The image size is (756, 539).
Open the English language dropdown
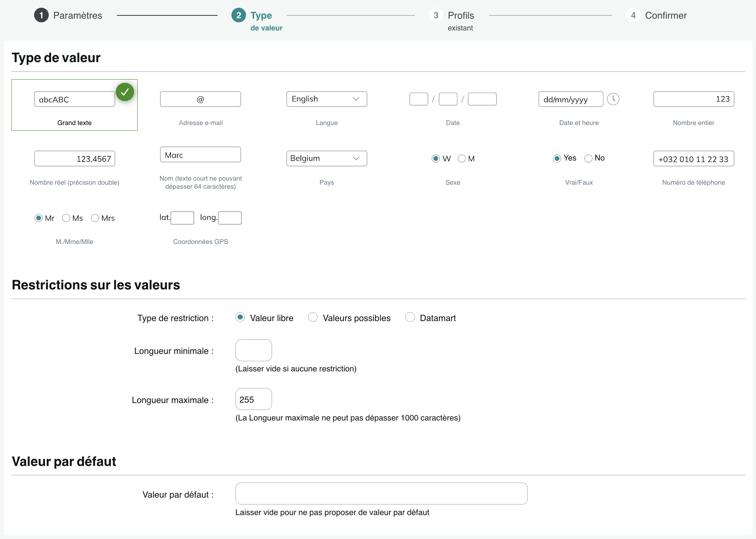coord(326,99)
